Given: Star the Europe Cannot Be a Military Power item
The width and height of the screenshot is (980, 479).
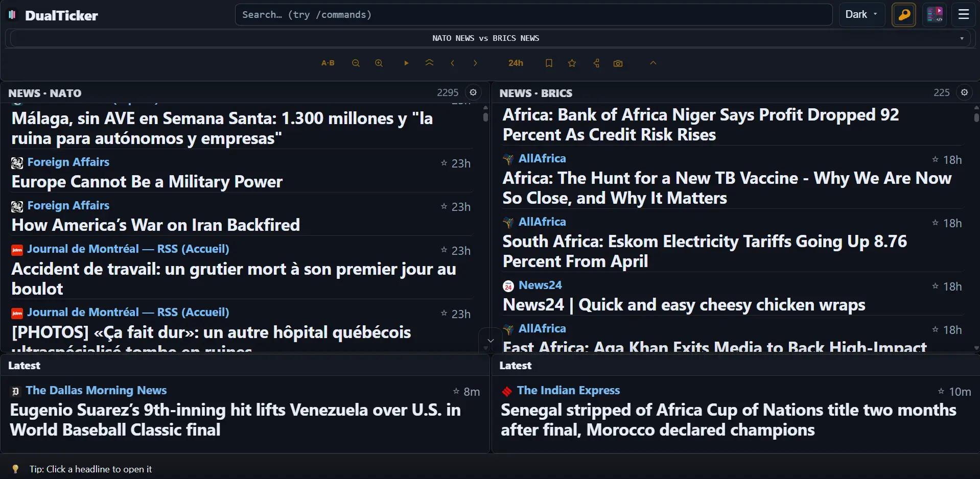Looking at the screenshot, I should pyautogui.click(x=444, y=163).
